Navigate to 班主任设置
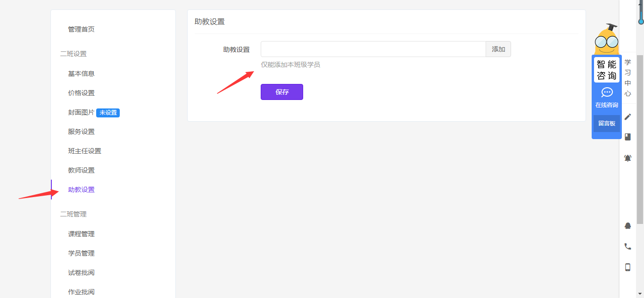Viewport: 644px width, 298px height. coord(84,151)
